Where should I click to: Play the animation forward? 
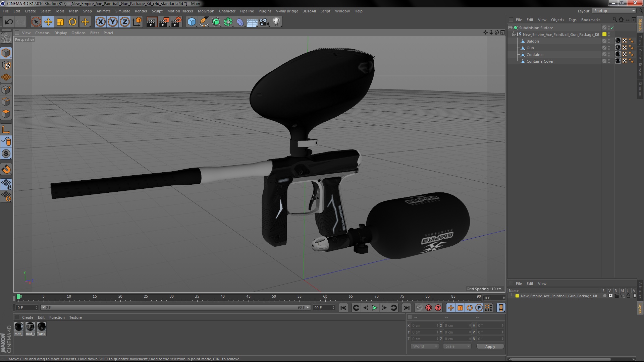(375, 308)
